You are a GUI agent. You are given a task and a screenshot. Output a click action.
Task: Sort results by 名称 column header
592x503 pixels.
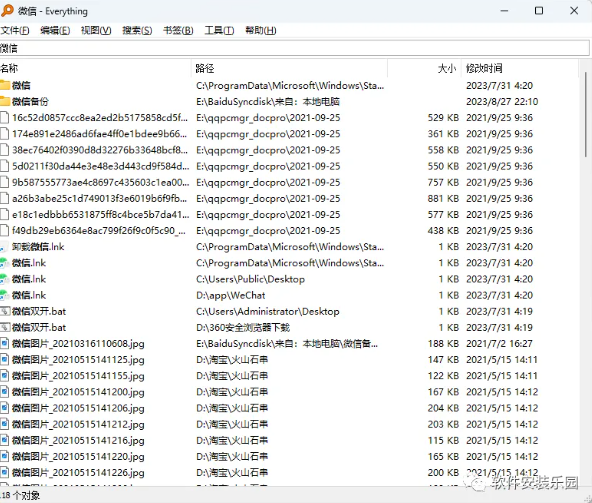95,68
